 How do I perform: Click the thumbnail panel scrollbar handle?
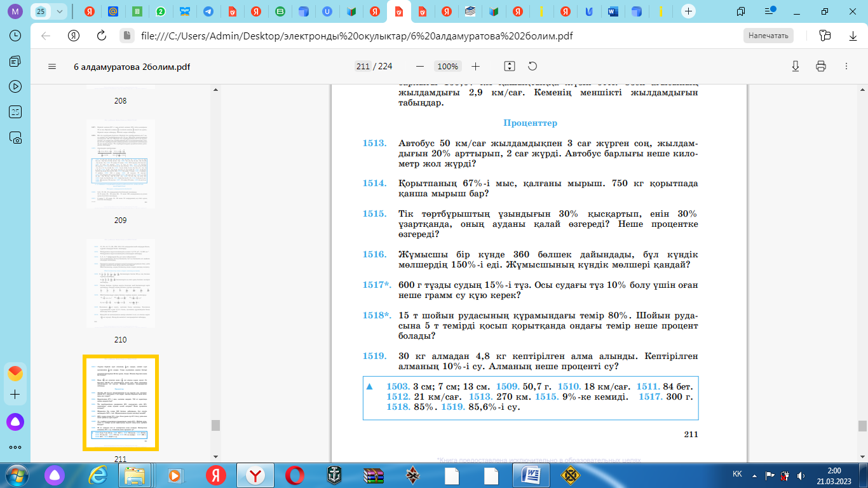click(215, 425)
